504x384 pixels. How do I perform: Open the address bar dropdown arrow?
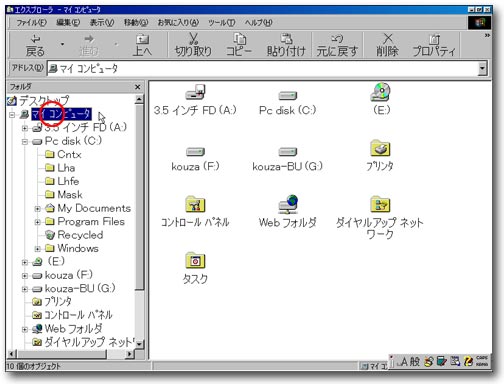(x=482, y=69)
